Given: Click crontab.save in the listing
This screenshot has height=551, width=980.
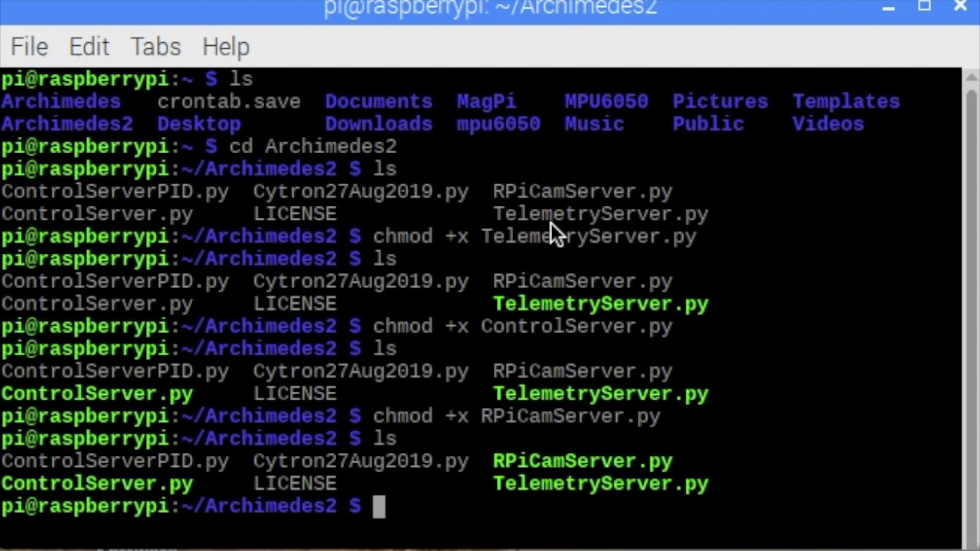Looking at the screenshot, I should 229,102.
